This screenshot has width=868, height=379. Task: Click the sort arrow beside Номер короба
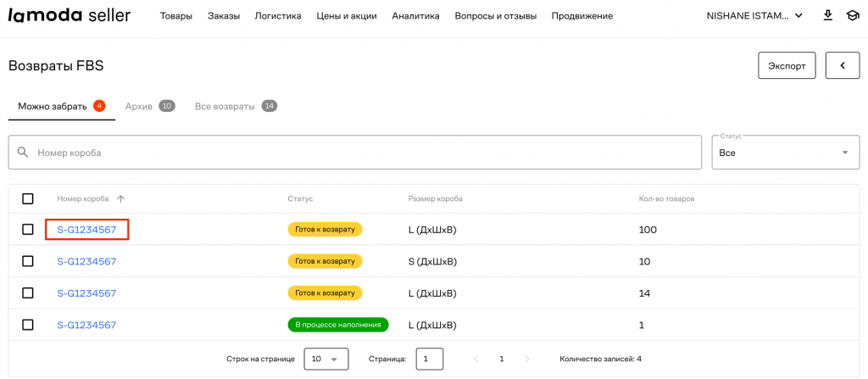tap(120, 198)
